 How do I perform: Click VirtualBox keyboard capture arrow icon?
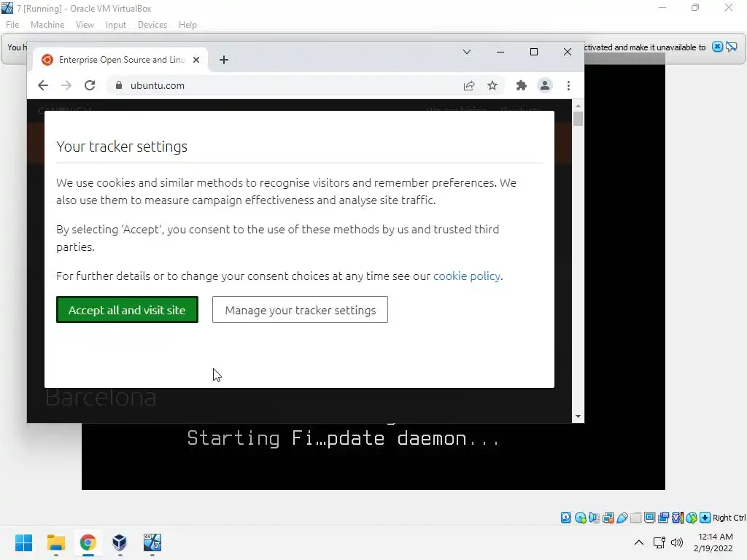tap(705, 518)
